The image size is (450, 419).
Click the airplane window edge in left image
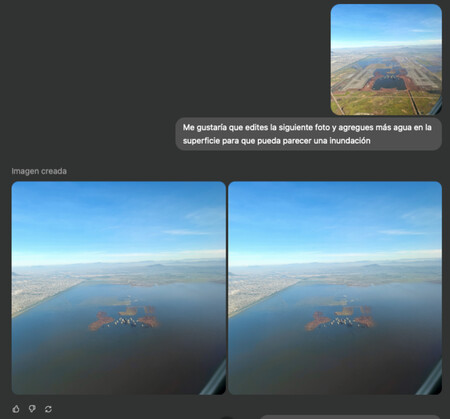point(215,380)
